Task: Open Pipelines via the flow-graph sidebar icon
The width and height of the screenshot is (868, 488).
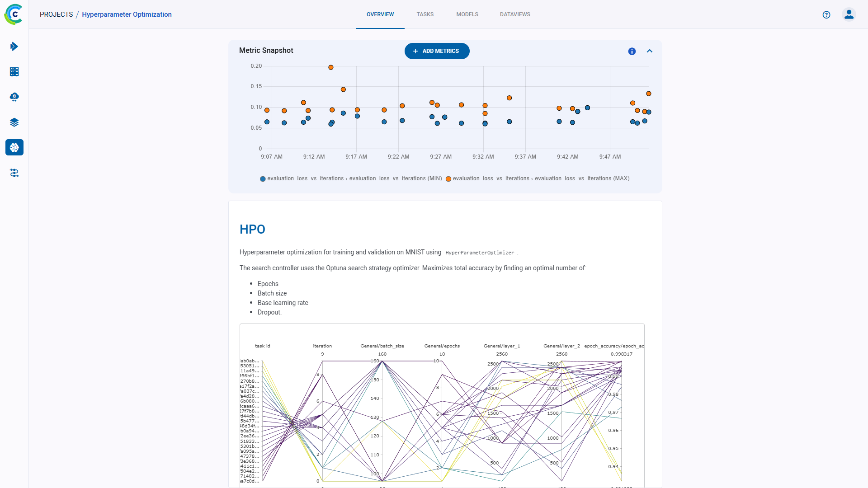Action: coord(14,173)
